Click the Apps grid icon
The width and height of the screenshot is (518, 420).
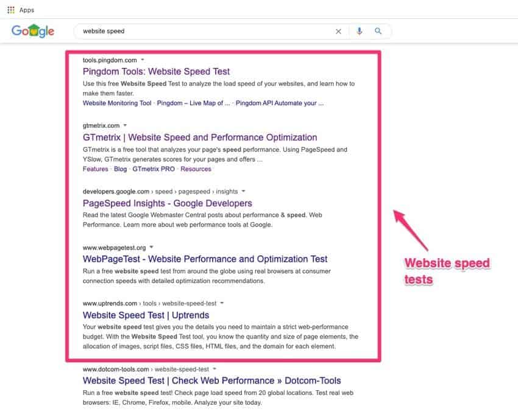point(11,10)
